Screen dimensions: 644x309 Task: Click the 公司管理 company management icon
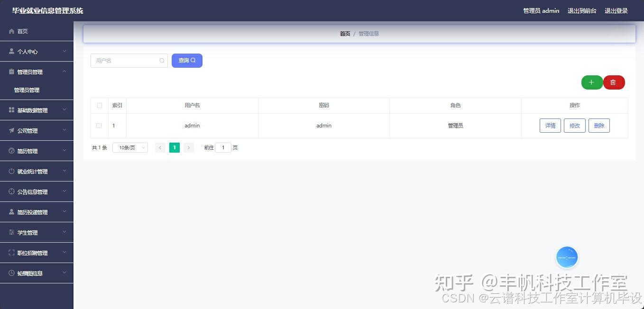[11, 130]
